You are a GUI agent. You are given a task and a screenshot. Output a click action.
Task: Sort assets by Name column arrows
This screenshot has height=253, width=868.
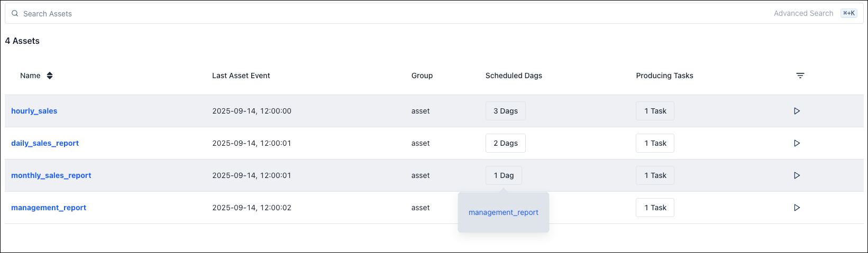[50, 76]
